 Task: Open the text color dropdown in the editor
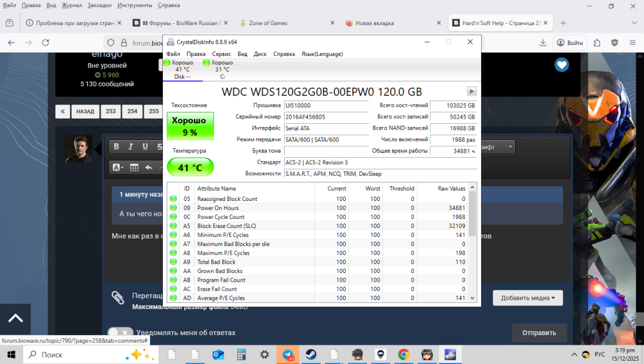[x=118, y=168]
